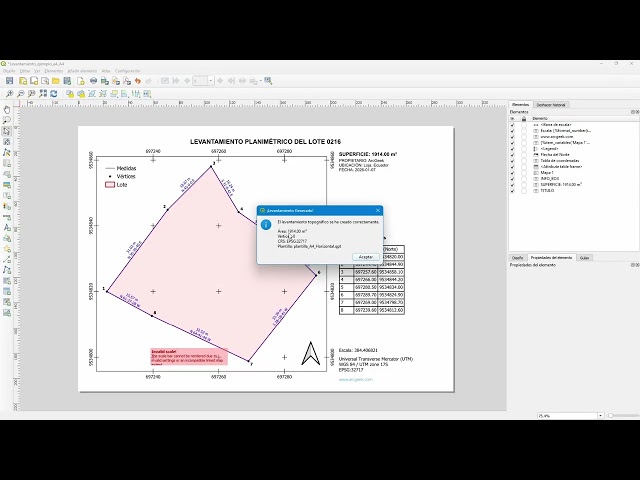Switch to Deshacer historial tab

(551, 105)
